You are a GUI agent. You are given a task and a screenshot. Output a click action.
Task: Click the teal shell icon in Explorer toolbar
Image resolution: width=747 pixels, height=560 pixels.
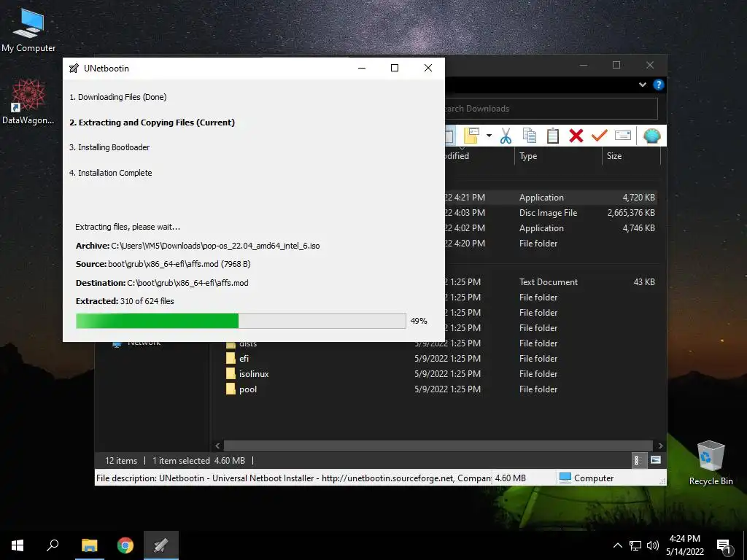click(651, 136)
